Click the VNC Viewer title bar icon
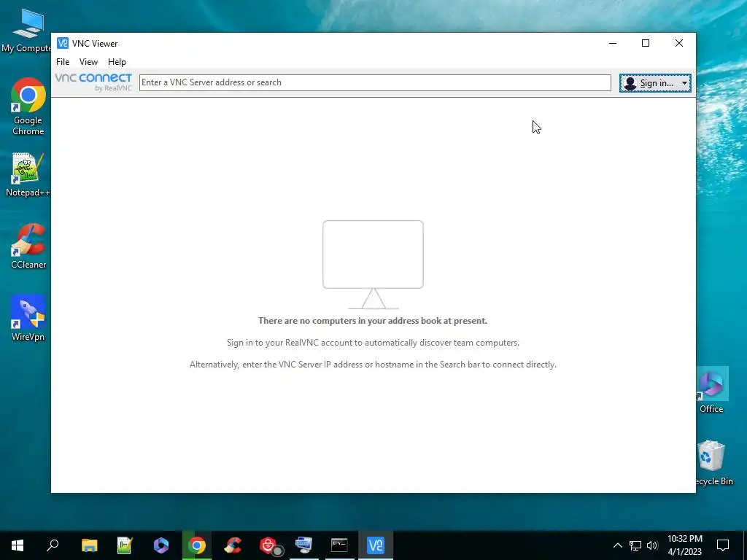747x560 pixels. pyautogui.click(x=63, y=43)
